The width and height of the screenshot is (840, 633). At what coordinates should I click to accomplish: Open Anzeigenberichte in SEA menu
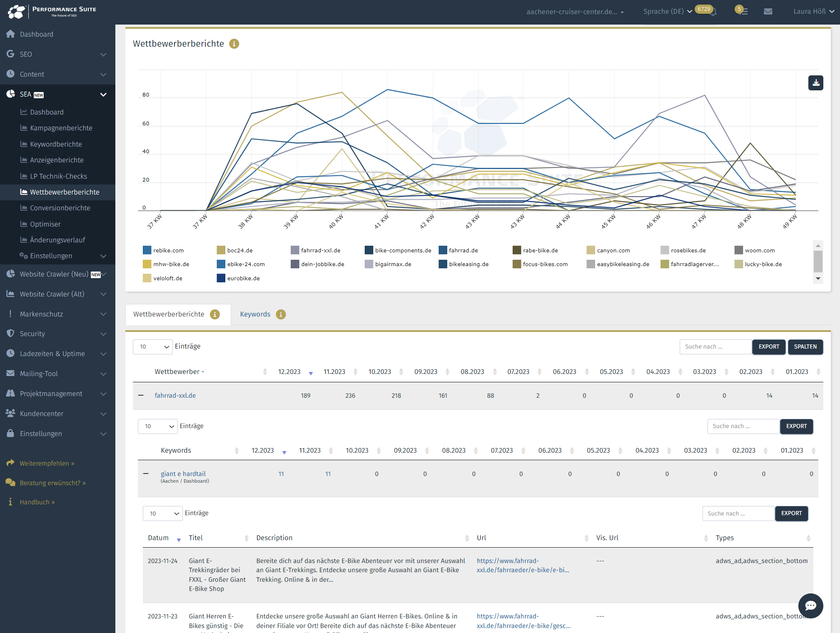pos(57,160)
